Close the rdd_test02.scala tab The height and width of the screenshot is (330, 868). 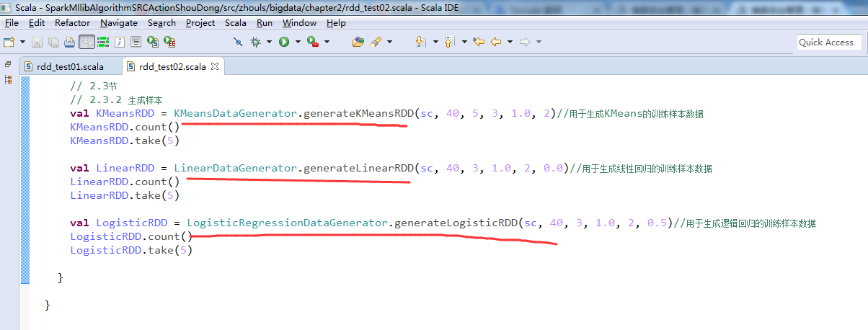tap(215, 66)
